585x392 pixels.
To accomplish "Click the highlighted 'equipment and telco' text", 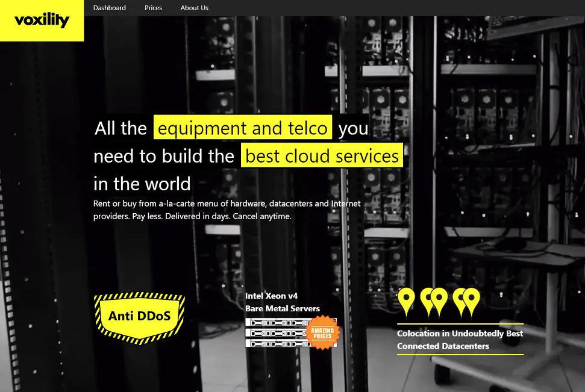I will pyautogui.click(x=243, y=128).
